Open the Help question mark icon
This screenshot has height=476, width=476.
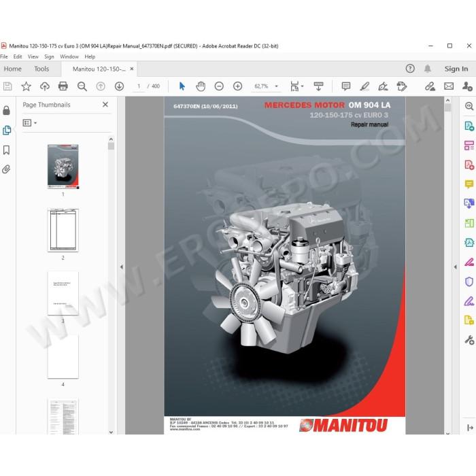[x=410, y=69]
